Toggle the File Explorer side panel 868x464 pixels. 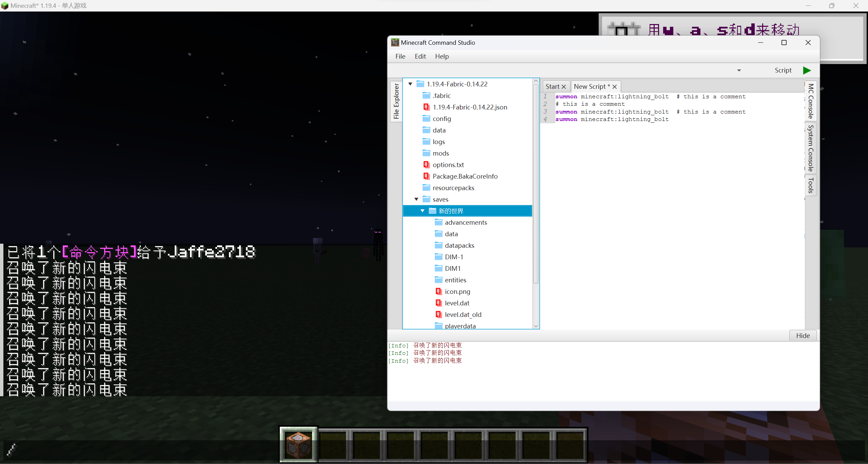[x=396, y=101]
